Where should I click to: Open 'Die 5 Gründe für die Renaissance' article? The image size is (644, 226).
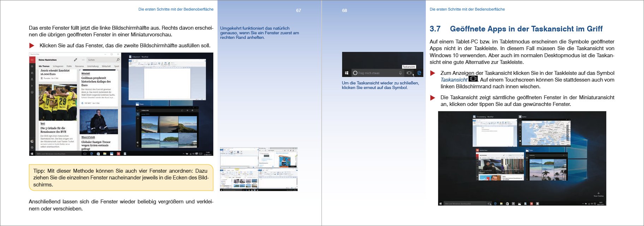pos(53,130)
